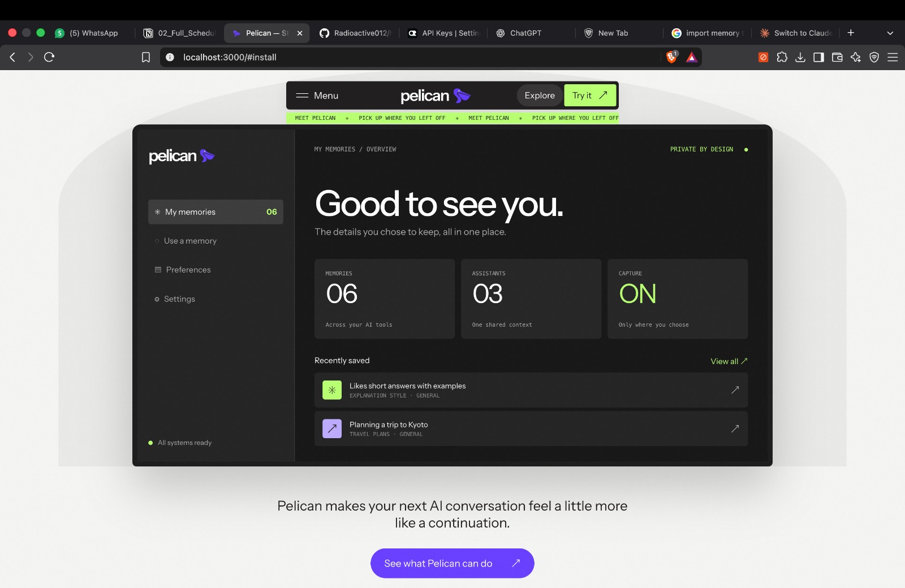Viewport: 905px width, 588px height.
Task: Open Brave wallet icon
Action: [837, 57]
